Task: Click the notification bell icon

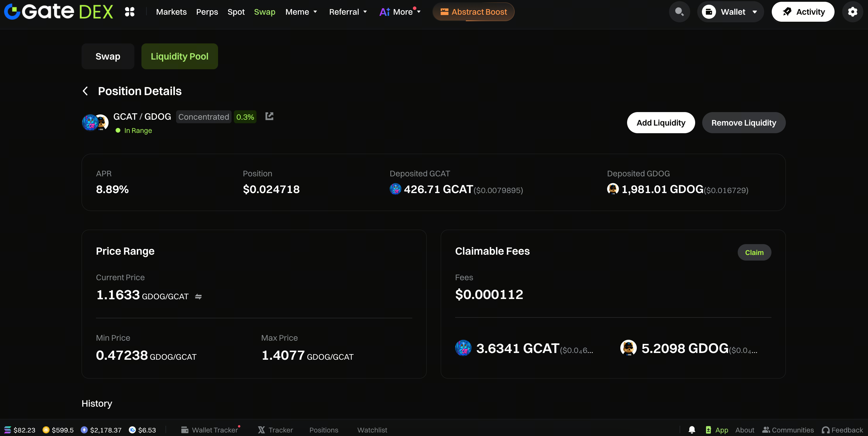Action: pyautogui.click(x=692, y=430)
